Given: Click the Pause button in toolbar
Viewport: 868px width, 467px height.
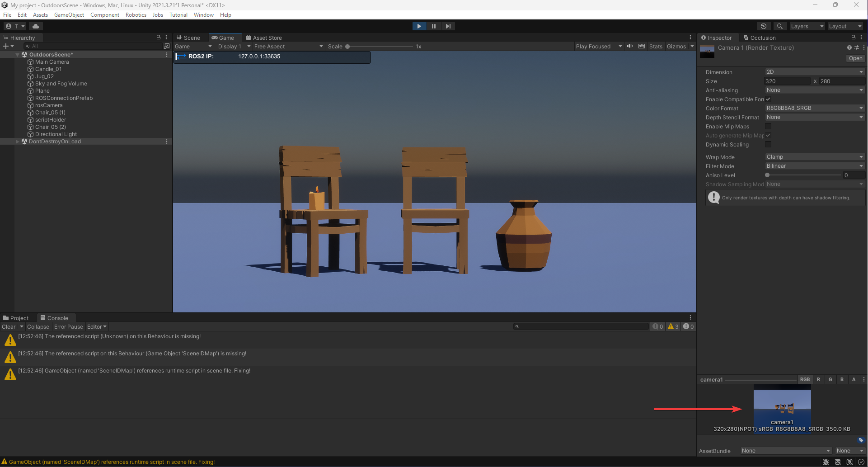Looking at the screenshot, I should pos(434,26).
